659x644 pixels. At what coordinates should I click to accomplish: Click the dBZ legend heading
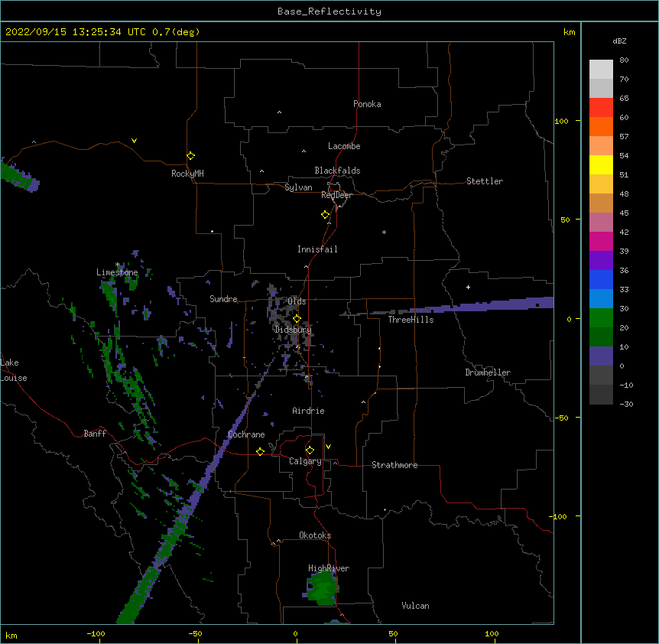[619, 41]
